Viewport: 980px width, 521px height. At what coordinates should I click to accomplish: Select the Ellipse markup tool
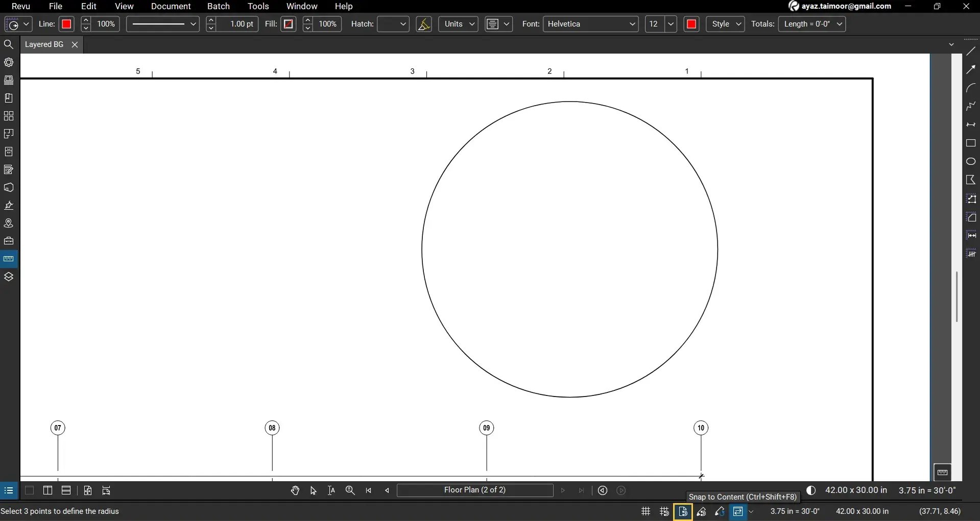[971, 161]
